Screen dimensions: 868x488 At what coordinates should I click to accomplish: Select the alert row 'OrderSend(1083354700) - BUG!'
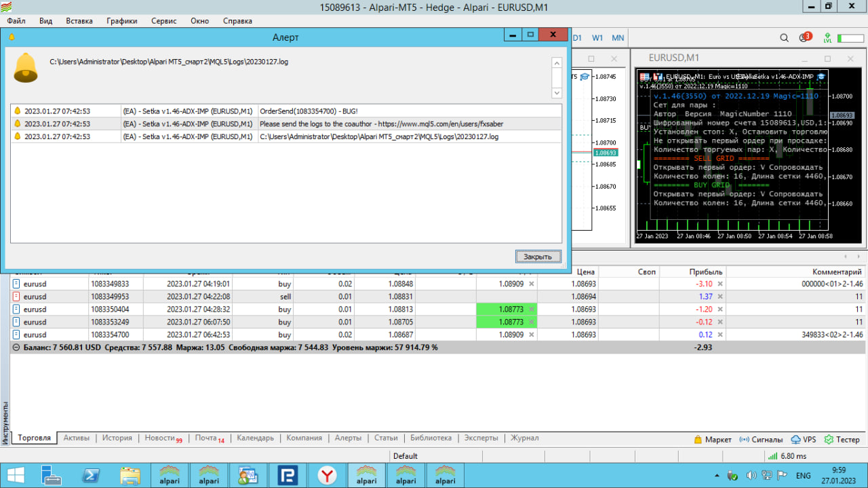coord(286,111)
